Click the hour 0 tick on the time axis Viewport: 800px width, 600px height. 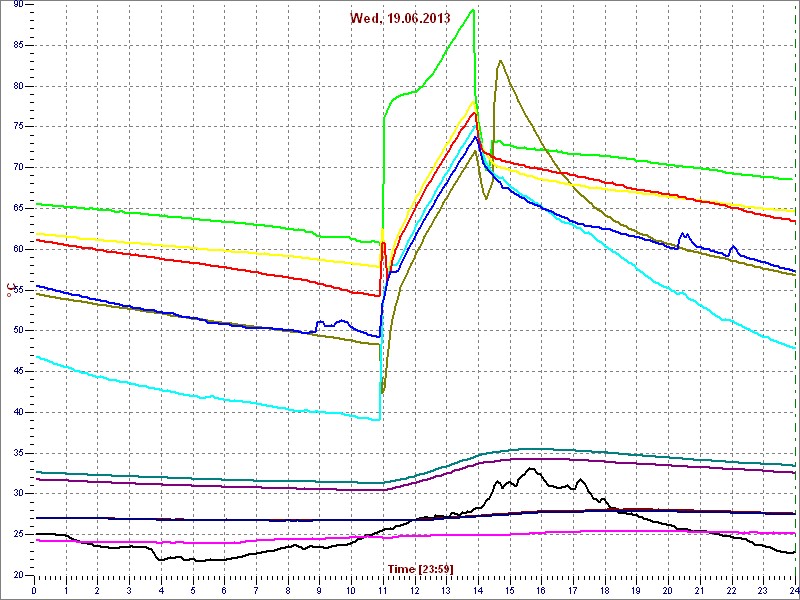point(34,589)
